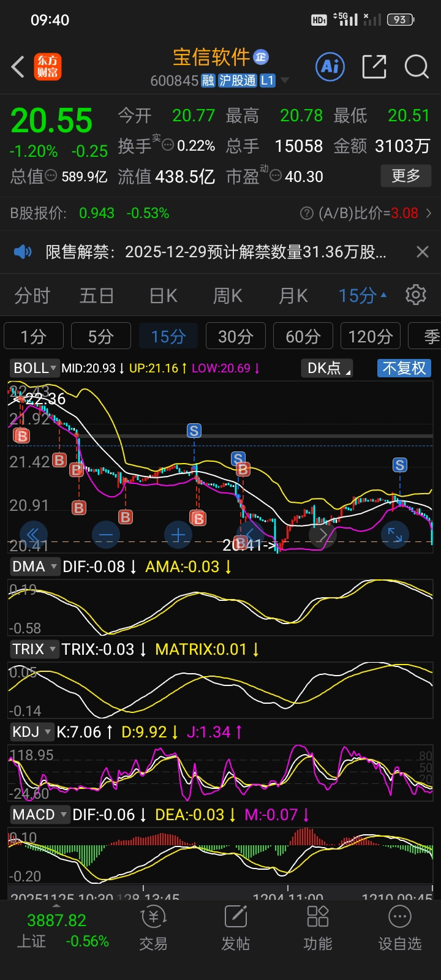Viewport: 441px width, 980px height.
Task: Check the battery 93 indicator
Action: point(401,20)
